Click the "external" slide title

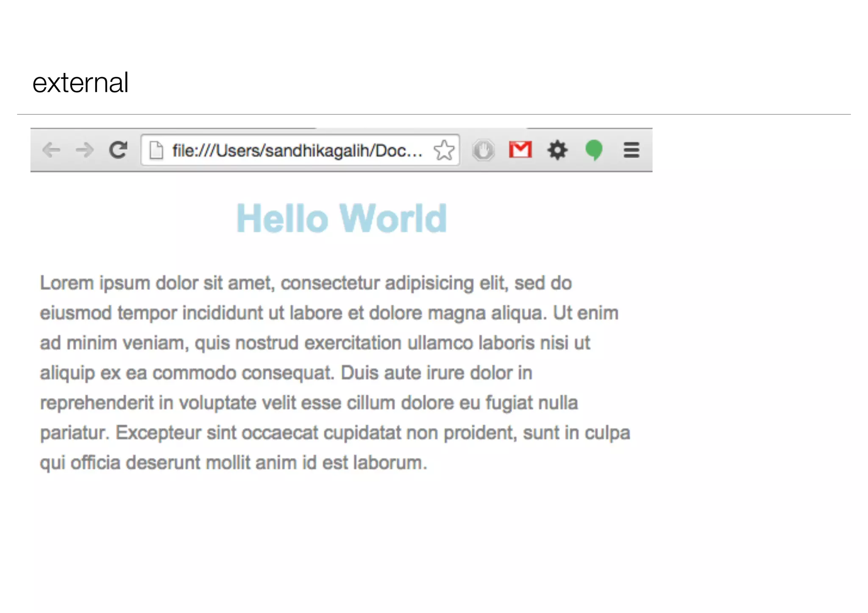pos(80,83)
